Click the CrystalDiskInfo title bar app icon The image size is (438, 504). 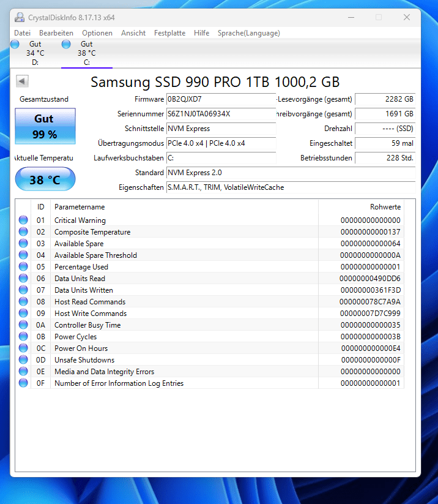click(20, 17)
